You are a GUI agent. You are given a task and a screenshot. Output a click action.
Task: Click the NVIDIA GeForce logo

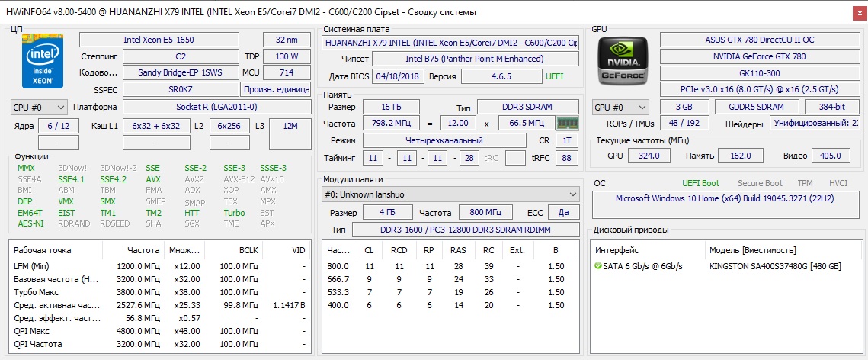[622, 61]
